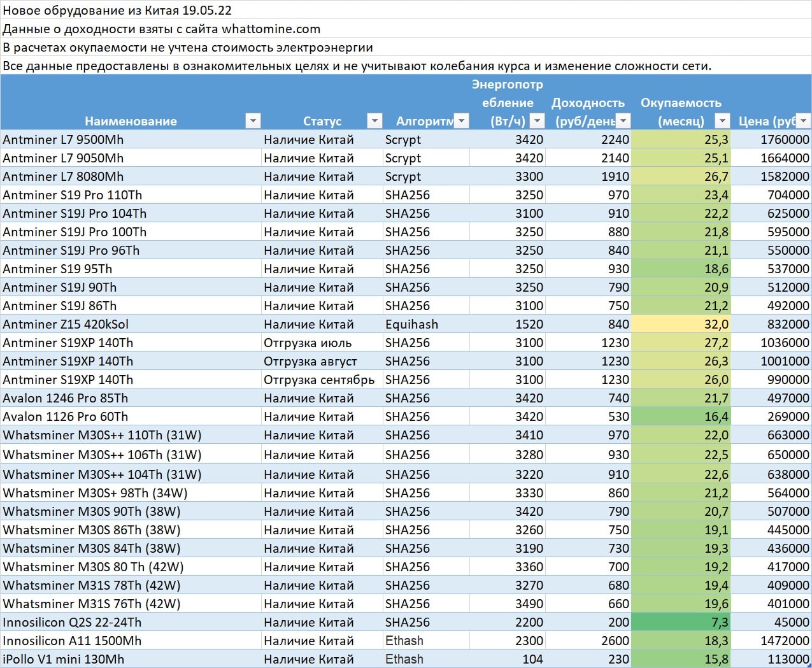Click payback cell 16,4
Image resolution: width=812 pixels, height=668 pixels.
point(681,416)
